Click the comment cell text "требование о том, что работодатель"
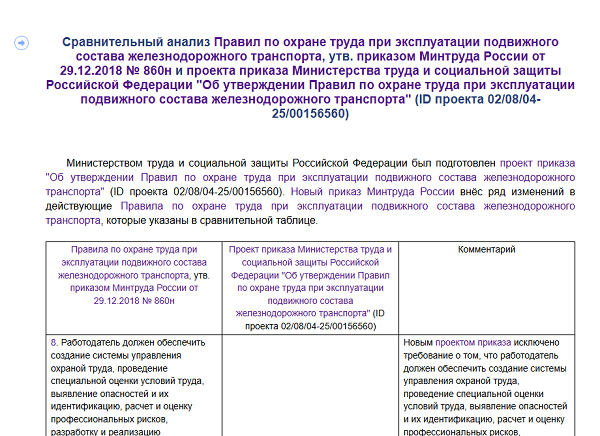 [x=481, y=355]
